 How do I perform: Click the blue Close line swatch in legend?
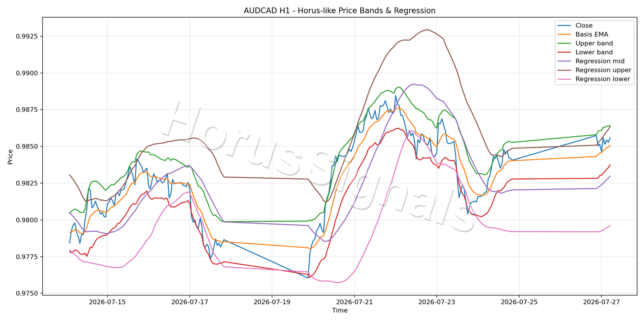point(564,26)
